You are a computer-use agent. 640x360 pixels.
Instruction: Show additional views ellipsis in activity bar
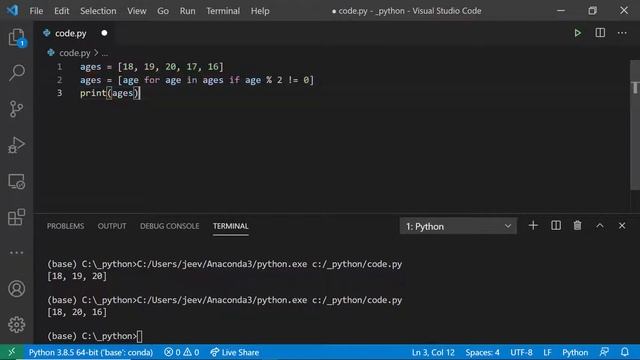click(x=16, y=253)
